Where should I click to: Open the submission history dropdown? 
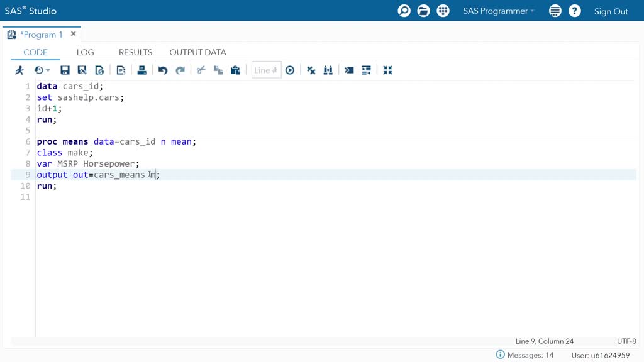point(42,70)
